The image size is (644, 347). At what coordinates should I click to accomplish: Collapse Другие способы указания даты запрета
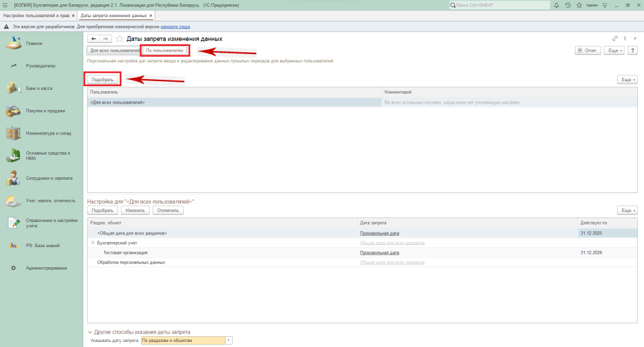pos(89,332)
